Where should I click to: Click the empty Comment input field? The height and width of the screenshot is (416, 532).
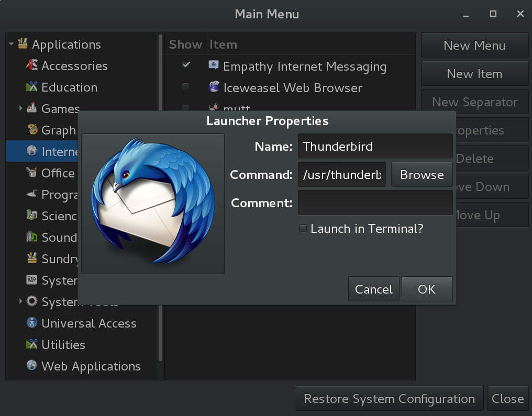(375, 203)
